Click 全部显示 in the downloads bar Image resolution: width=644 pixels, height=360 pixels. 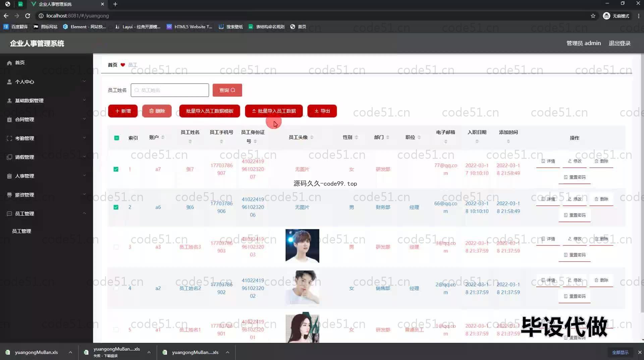[620, 352]
